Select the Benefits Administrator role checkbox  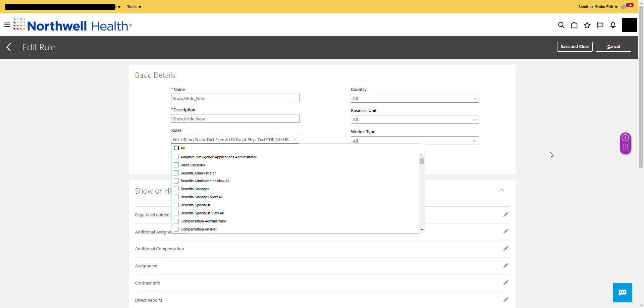pyautogui.click(x=176, y=173)
